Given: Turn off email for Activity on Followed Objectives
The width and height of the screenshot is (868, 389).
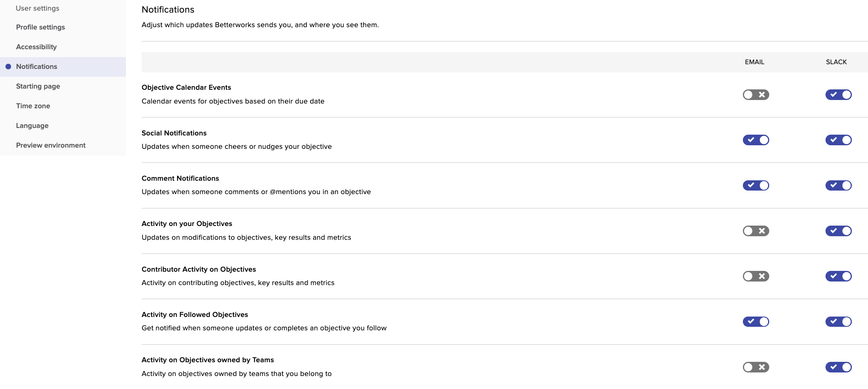Looking at the screenshot, I should point(756,321).
